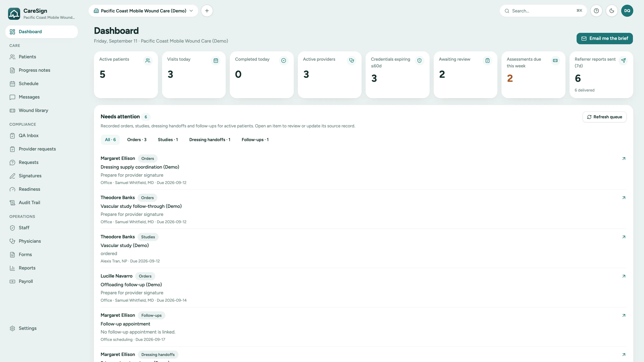Screen dimensions: 644x362
Task: Click the Active providers stethoscope icon
Action: tap(352, 61)
